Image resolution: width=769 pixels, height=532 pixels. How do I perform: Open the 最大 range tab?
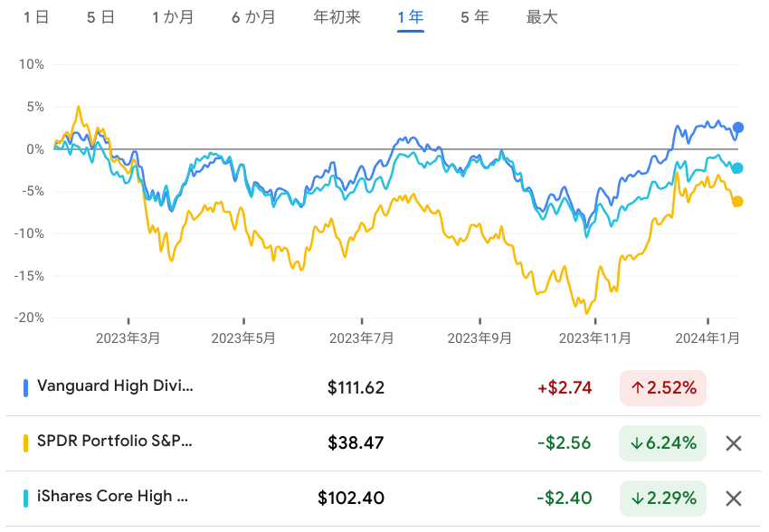pyautogui.click(x=542, y=18)
